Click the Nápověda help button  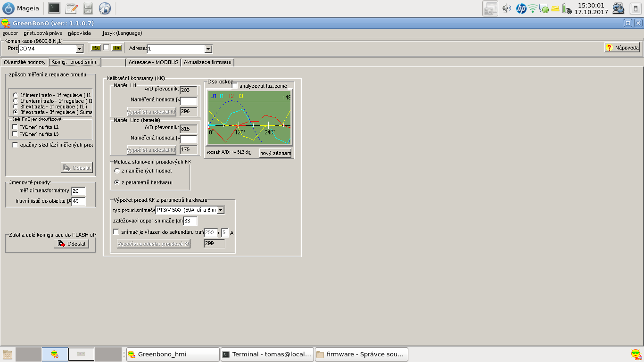tap(622, 48)
